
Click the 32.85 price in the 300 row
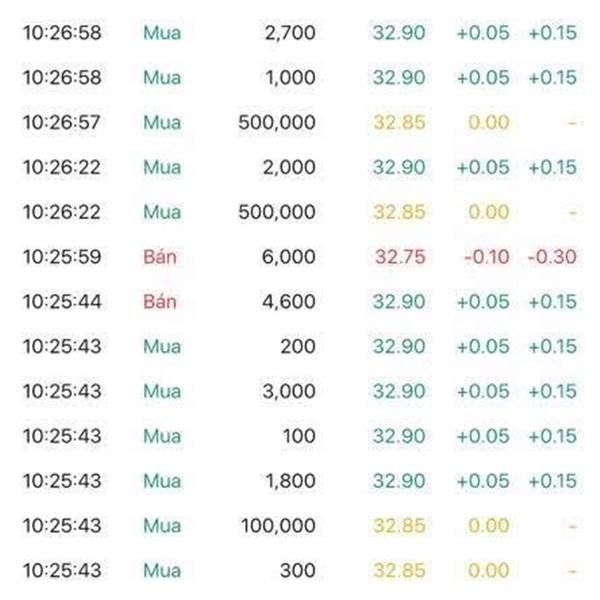(399, 570)
